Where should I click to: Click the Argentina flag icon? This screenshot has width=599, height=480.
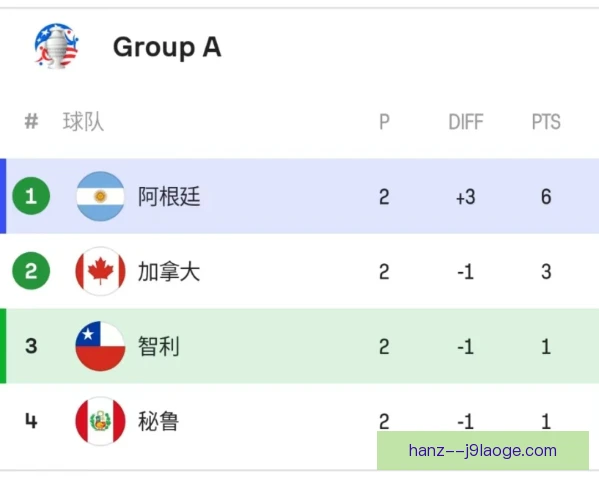[100, 196]
